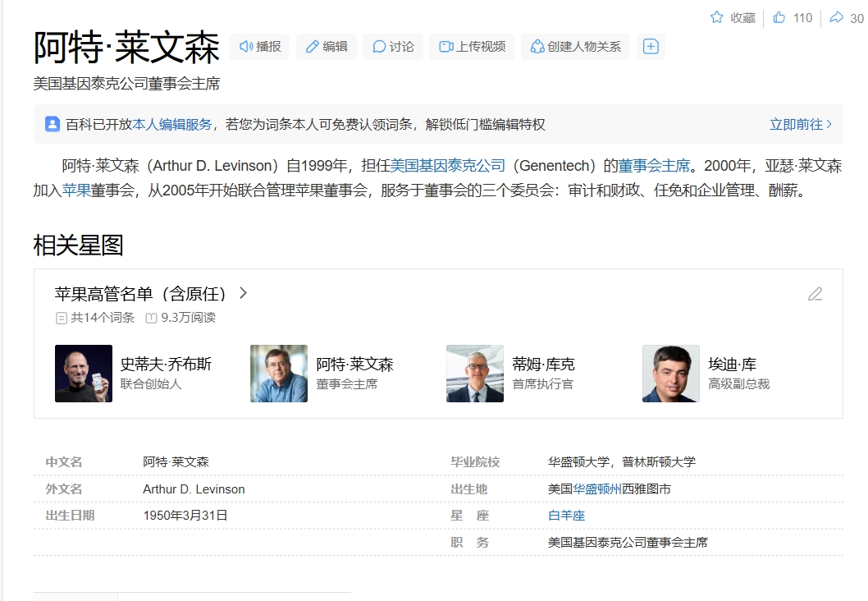The image size is (868, 601).
Task: Click the 首席执行官 role text
Action: (x=542, y=384)
